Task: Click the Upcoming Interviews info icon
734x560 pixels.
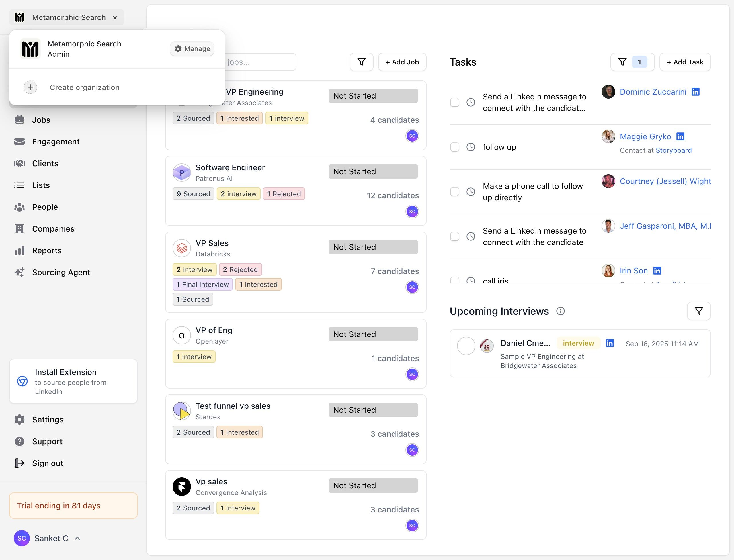Action: click(560, 311)
